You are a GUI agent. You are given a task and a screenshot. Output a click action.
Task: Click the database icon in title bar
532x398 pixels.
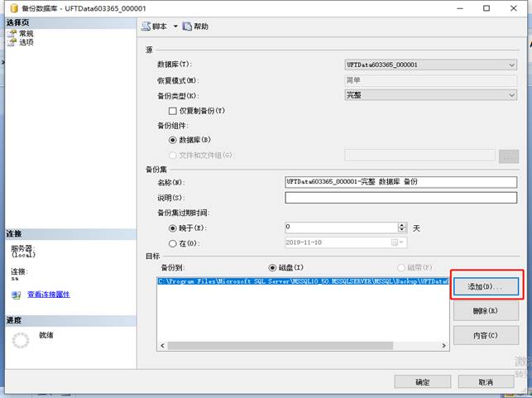tap(14, 8)
